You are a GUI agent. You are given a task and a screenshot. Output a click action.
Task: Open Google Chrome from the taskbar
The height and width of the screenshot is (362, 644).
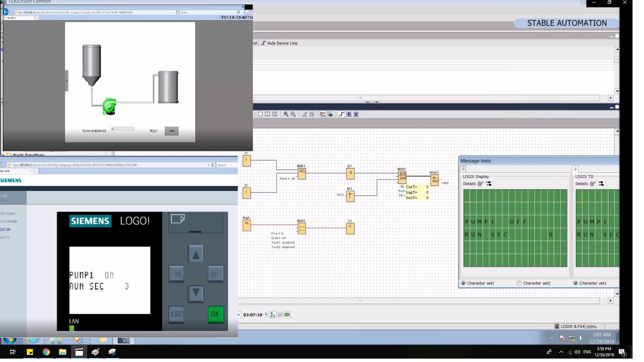tap(46, 352)
